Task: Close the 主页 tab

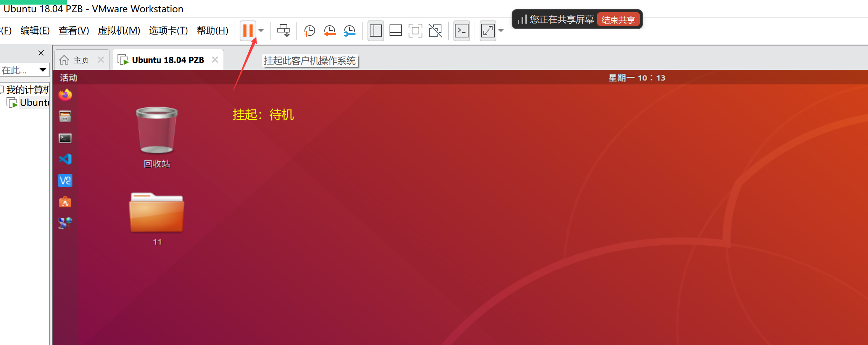Action: pos(101,60)
